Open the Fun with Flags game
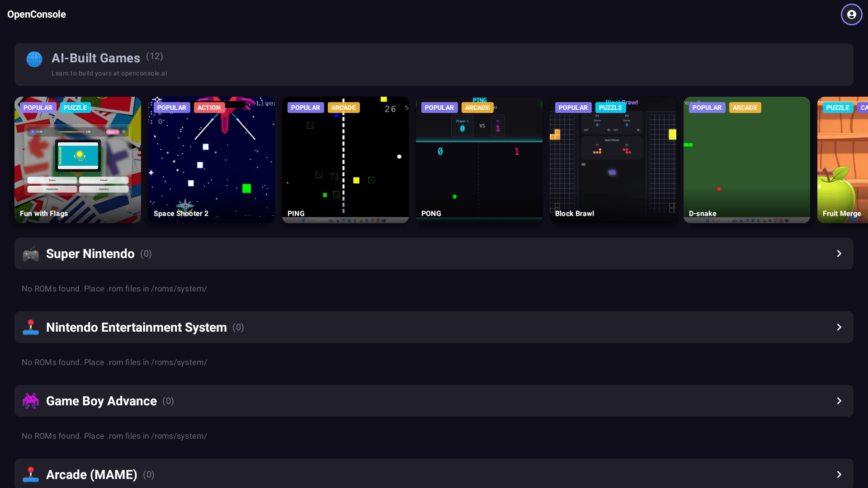868x488 pixels. pyautogui.click(x=78, y=160)
